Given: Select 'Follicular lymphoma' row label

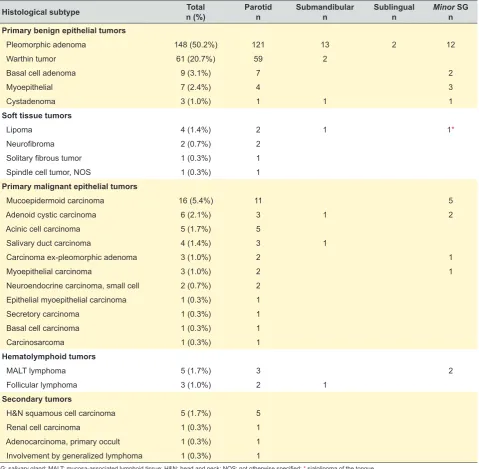Looking at the screenshot, I should point(42,385).
